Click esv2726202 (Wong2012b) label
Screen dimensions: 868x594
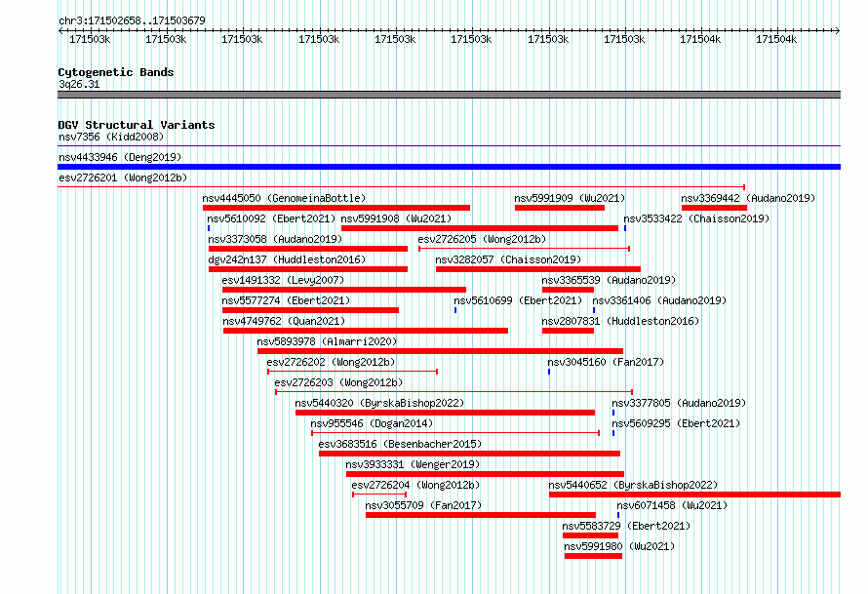click(331, 362)
